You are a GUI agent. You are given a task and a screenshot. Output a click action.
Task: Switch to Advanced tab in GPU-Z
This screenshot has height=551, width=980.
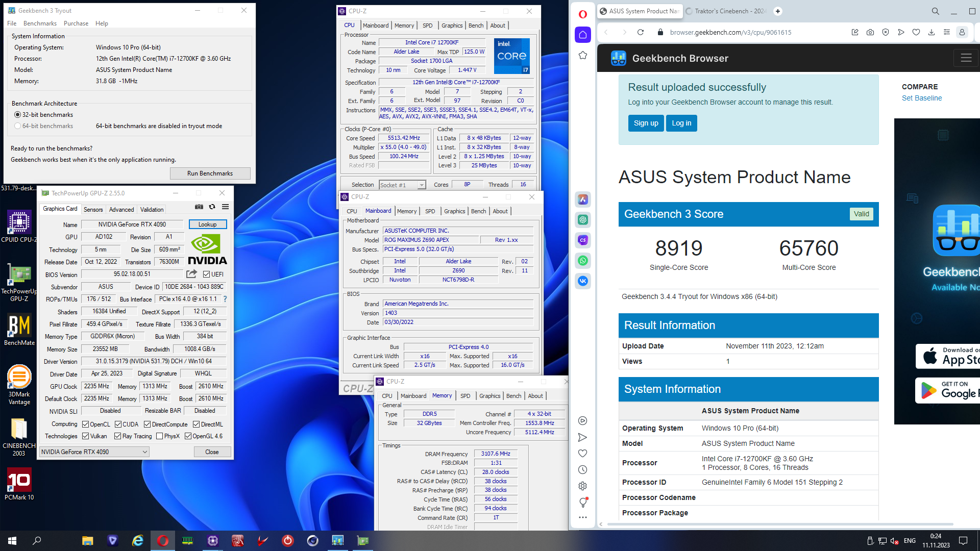(121, 210)
